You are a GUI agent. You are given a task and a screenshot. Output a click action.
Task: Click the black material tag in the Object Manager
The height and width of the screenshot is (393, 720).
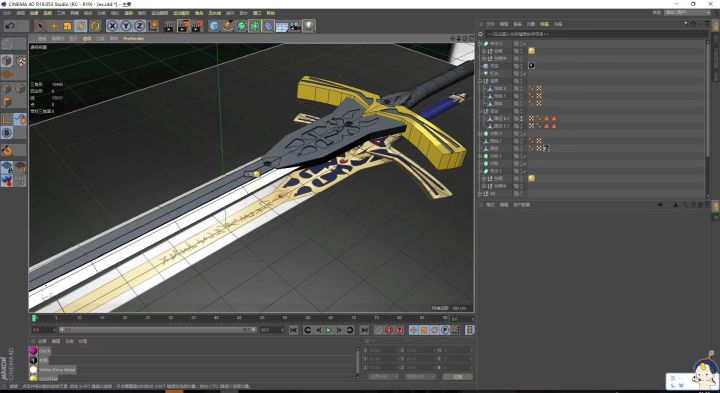[x=531, y=66]
